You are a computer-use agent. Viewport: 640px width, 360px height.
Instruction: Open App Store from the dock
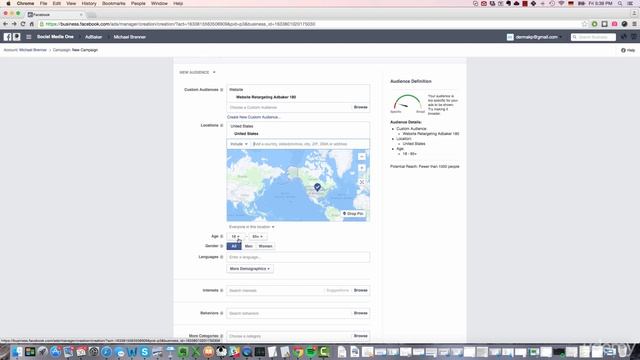tap(56, 351)
